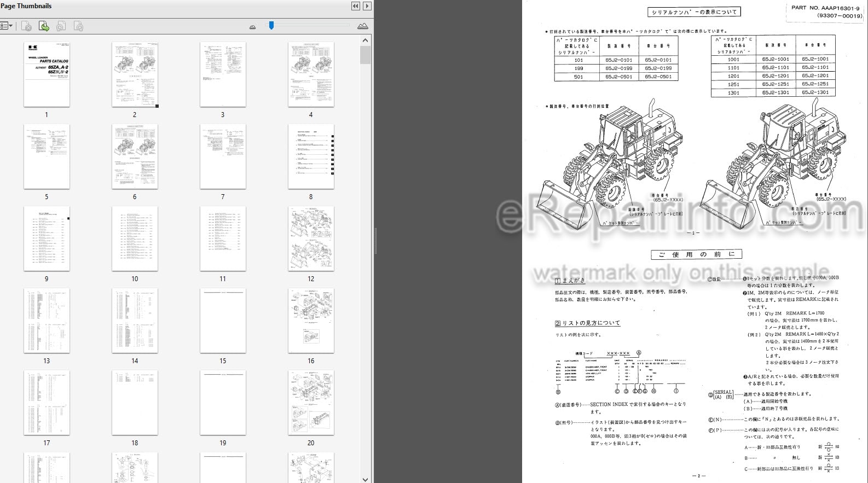Select page 16 thumbnail
Viewport: 868px width, 483px height.
[x=311, y=321]
